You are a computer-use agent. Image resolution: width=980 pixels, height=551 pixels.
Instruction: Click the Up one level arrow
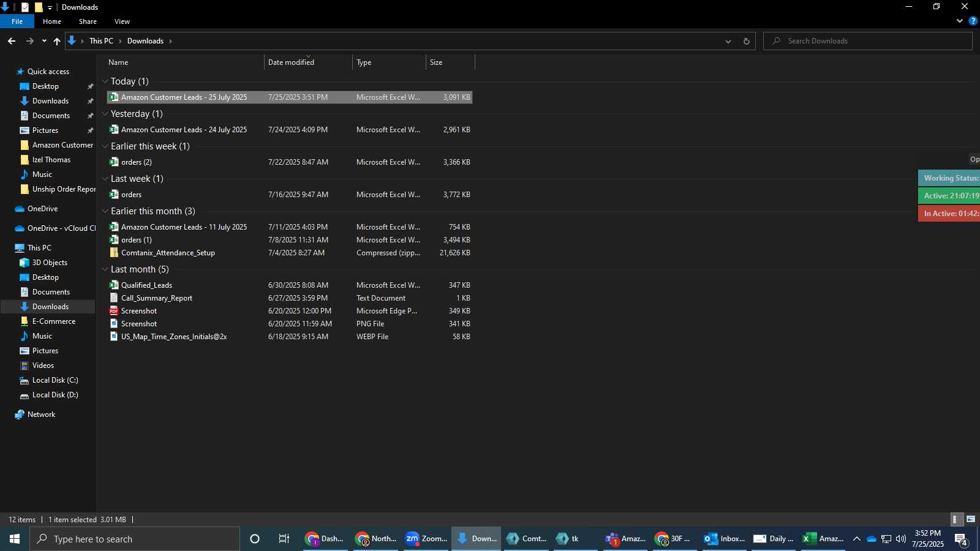[x=57, y=41]
